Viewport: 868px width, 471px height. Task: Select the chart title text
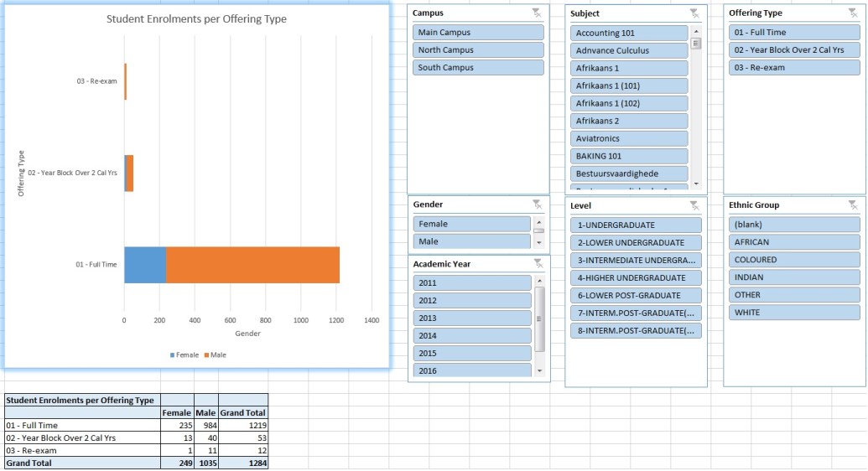pyautogui.click(x=196, y=19)
